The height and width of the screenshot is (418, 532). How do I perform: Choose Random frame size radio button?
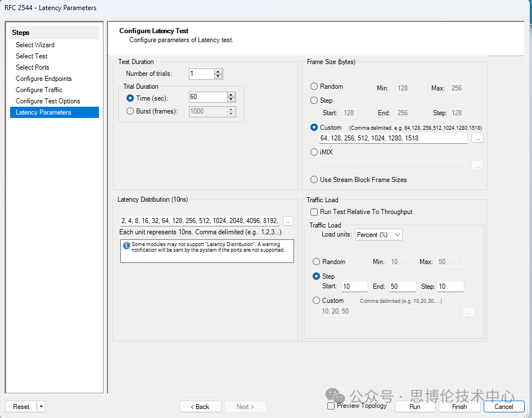pyautogui.click(x=314, y=87)
